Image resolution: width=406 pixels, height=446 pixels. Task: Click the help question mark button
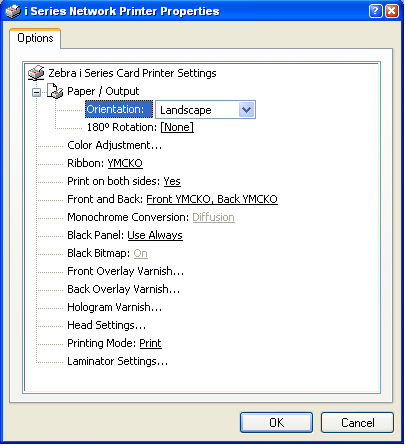[x=375, y=11]
